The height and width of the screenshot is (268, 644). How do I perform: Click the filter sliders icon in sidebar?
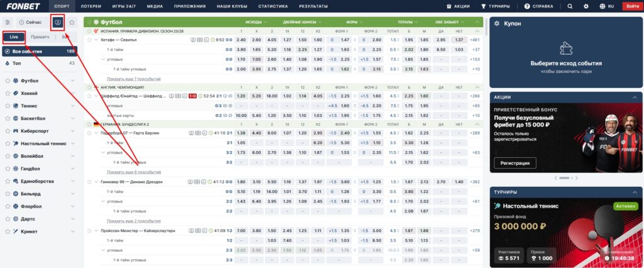8,22
